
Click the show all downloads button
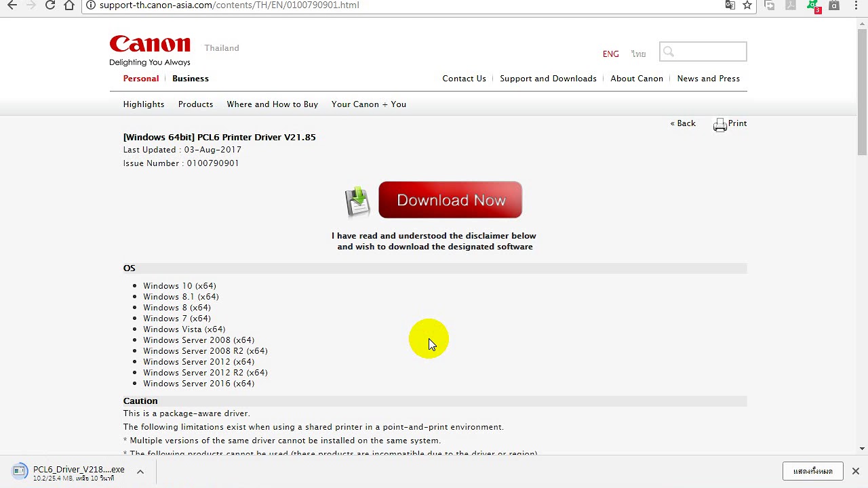(813, 471)
